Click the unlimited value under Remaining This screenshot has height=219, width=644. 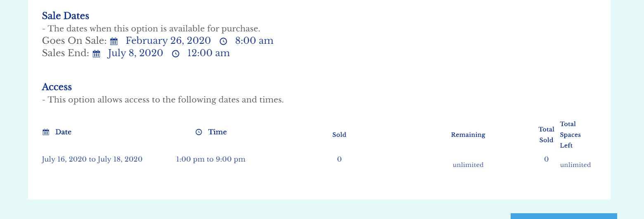(468, 165)
